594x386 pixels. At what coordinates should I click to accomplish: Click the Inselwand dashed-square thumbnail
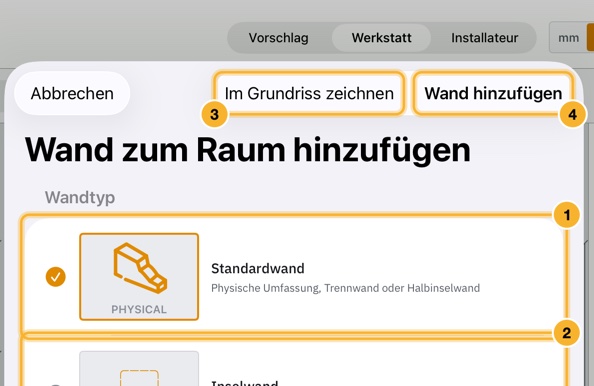click(139, 369)
